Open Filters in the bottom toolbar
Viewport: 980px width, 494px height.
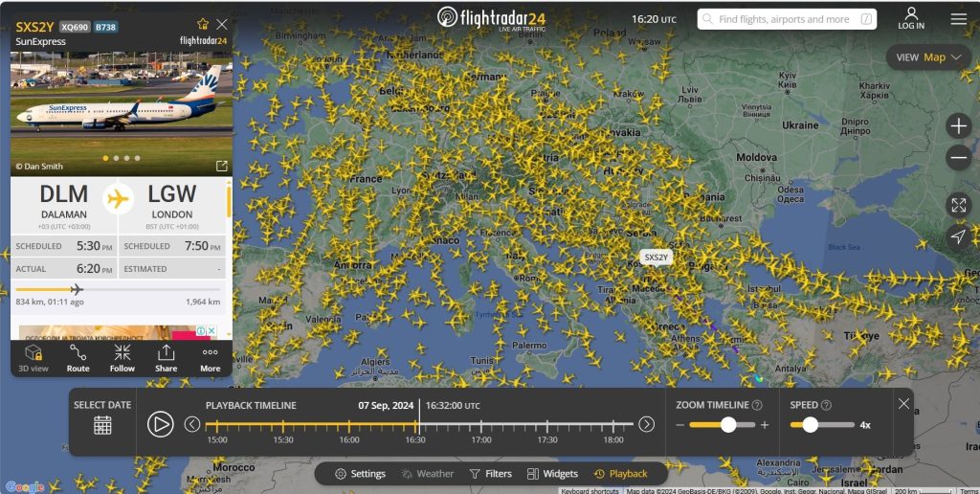(x=491, y=474)
